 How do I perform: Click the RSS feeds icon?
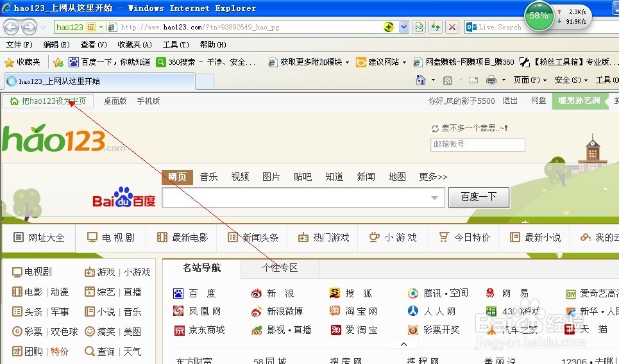pyautogui.click(x=448, y=81)
